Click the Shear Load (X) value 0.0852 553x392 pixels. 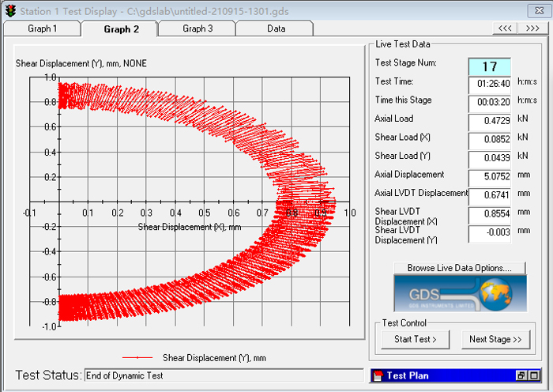click(x=490, y=140)
